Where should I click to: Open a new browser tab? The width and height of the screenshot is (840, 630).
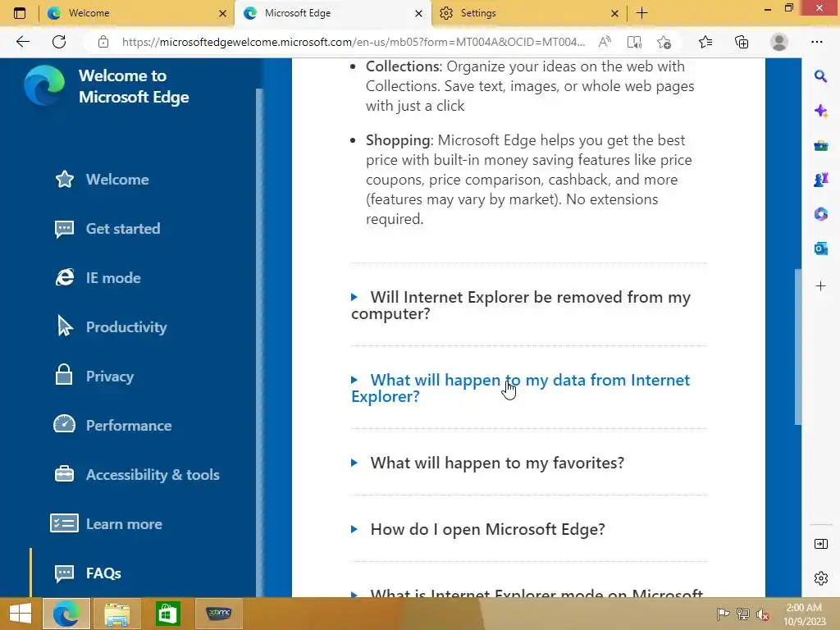click(x=641, y=13)
